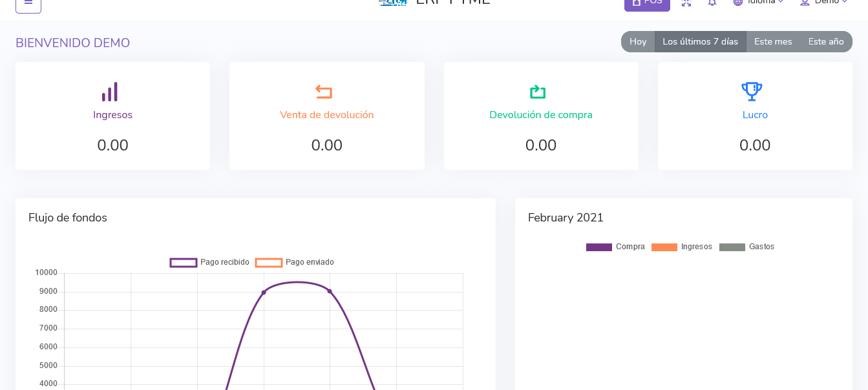This screenshot has width=868, height=390.
Task: Click the Lucro trophy icon
Action: click(752, 92)
